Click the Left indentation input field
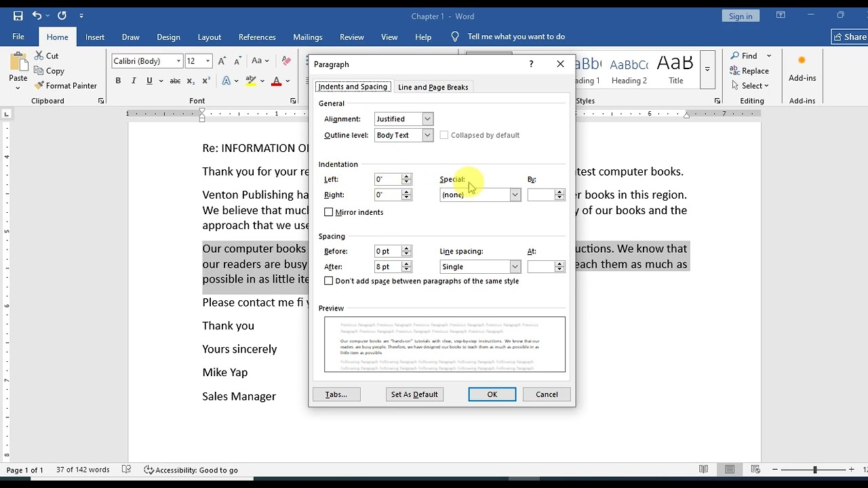The height and width of the screenshot is (488, 868). [x=388, y=179]
